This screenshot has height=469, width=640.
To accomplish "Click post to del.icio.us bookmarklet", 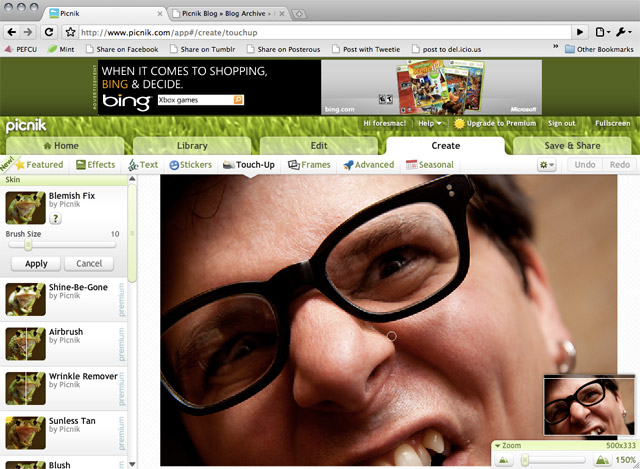I will coord(447,49).
